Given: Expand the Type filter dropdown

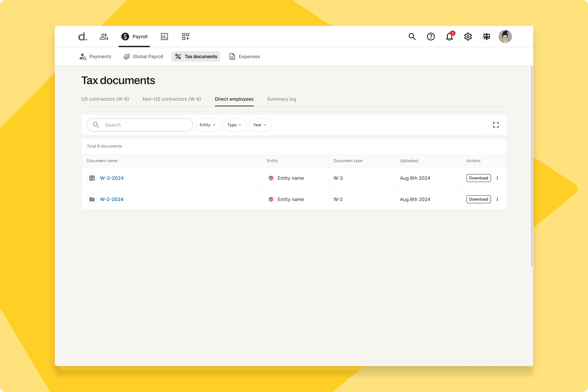Looking at the screenshot, I should pyautogui.click(x=235, y=125).
